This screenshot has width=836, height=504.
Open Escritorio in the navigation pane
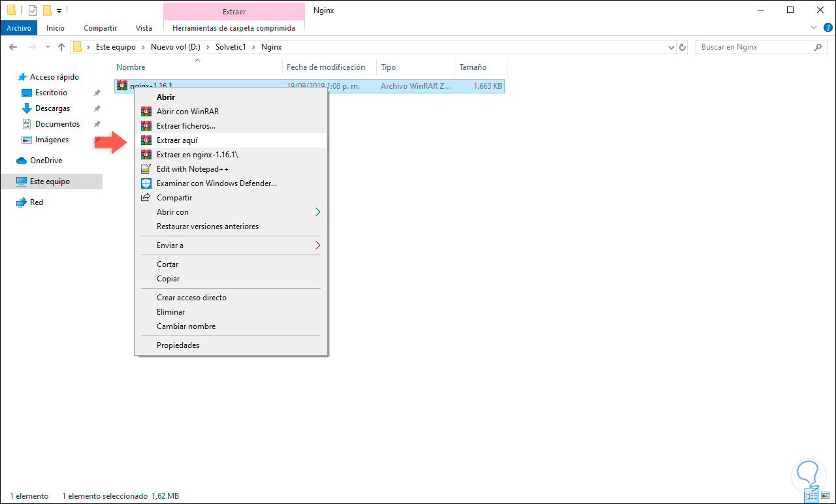[x=51, y=93]
